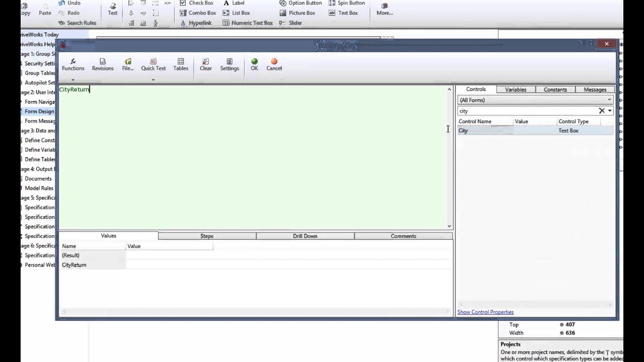Expand the Functions dropdown arrow
This screenshot has height=362, width=644.
click(73, 79)
